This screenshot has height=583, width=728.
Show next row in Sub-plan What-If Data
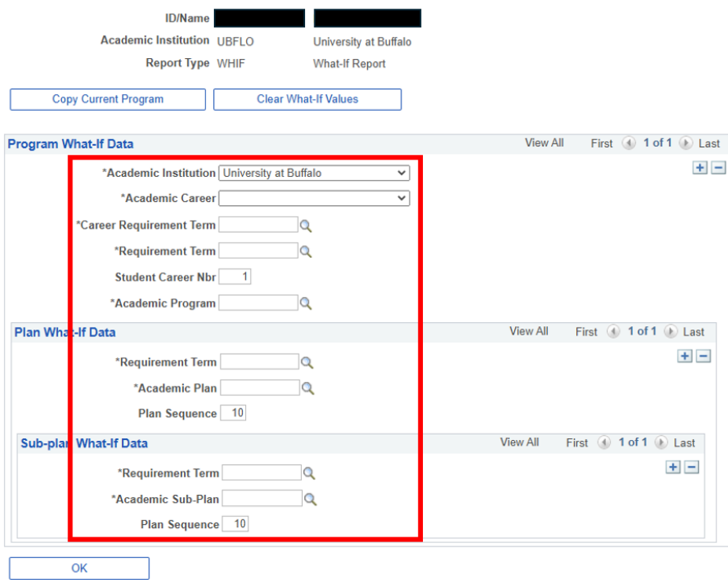coord(661,442)
